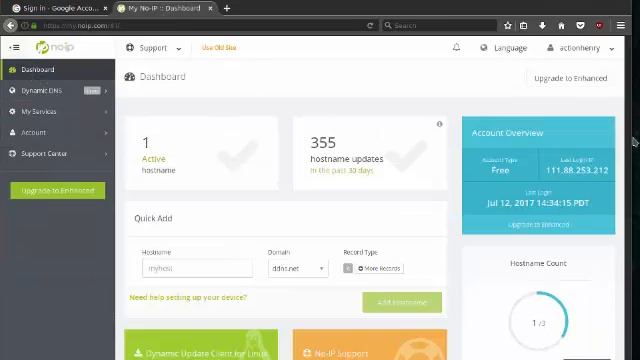Toggle the A record type checkbox
Screen dimensions: 640x360
pos(348,268)
